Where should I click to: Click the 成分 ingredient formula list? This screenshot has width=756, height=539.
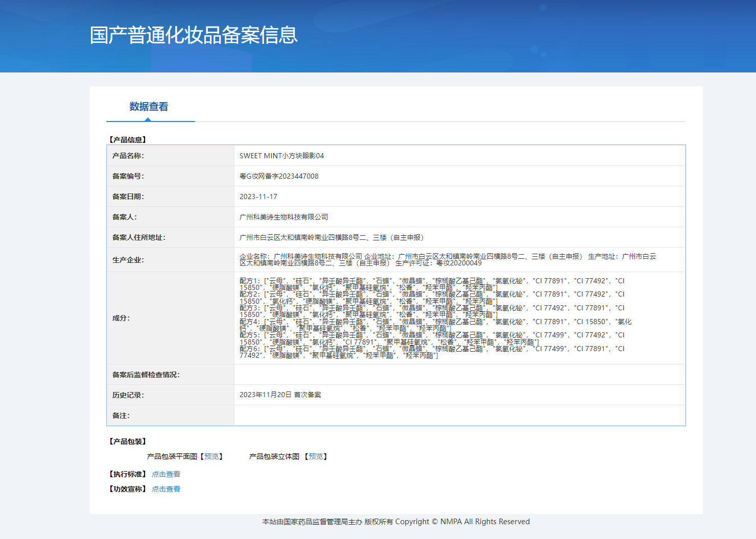coord(436,318)
